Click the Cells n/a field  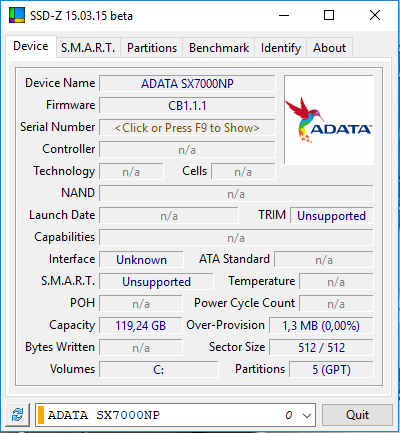(x=243, y=172)
